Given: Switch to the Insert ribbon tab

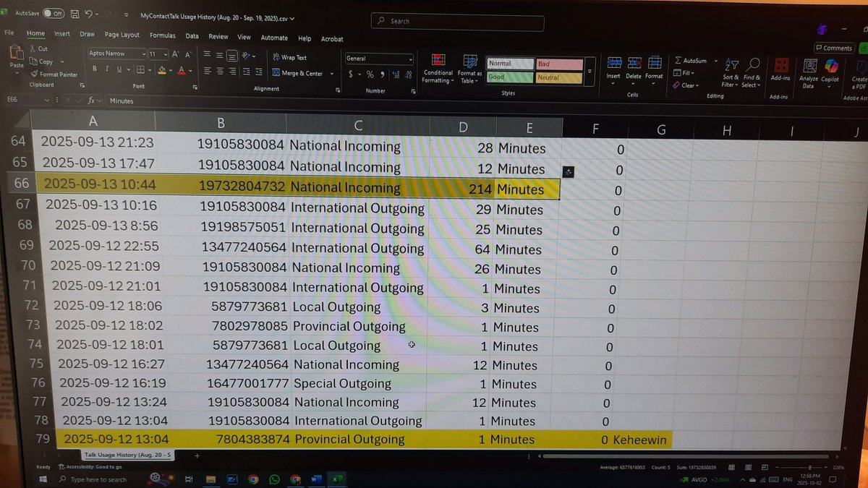Looking at the screenshot, I should 62,33.
